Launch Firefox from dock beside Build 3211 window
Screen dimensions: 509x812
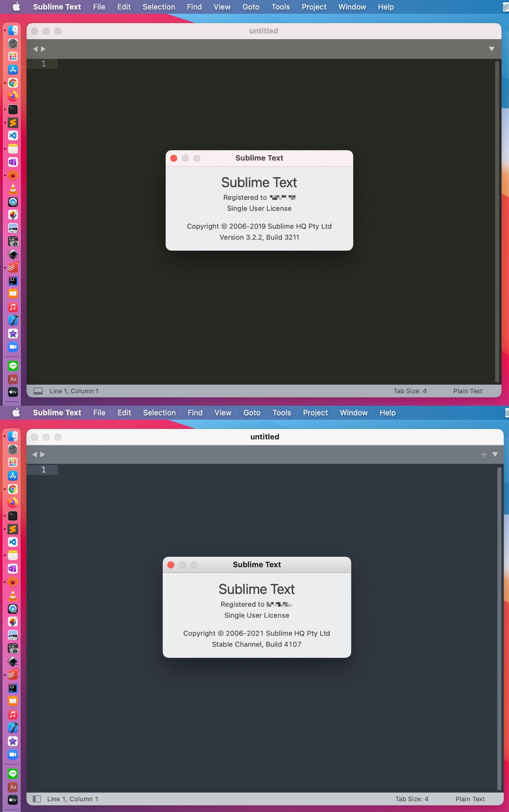[x=13, y=96]
